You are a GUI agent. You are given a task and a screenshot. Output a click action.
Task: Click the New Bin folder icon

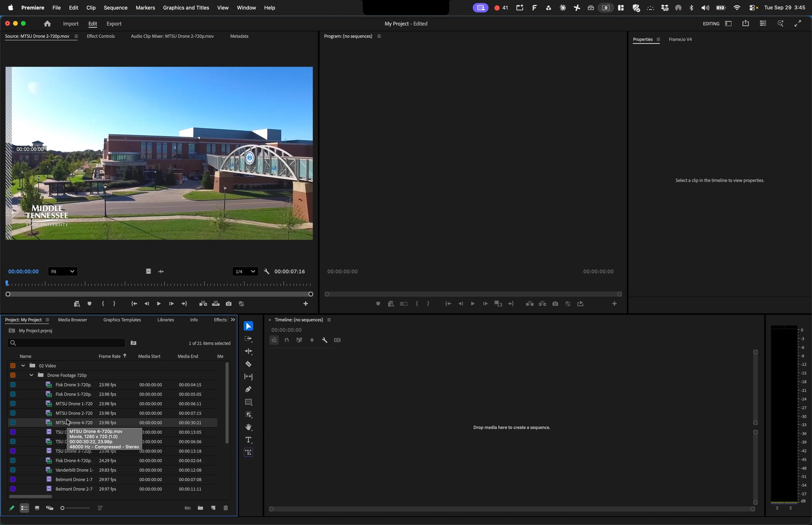pyautogui.click(x=200, y=508)
